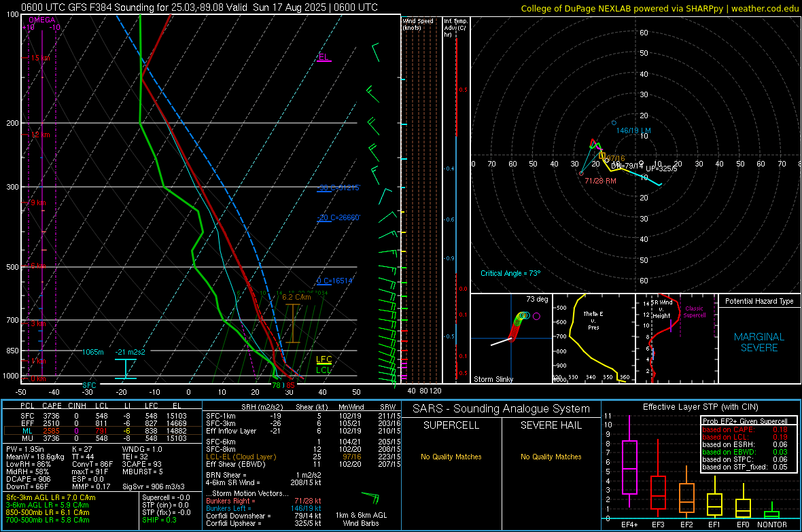Viewport: 802px width, 532px height.
Task: Click the SHIP = 0.3 value
Action: click(159, 520)
